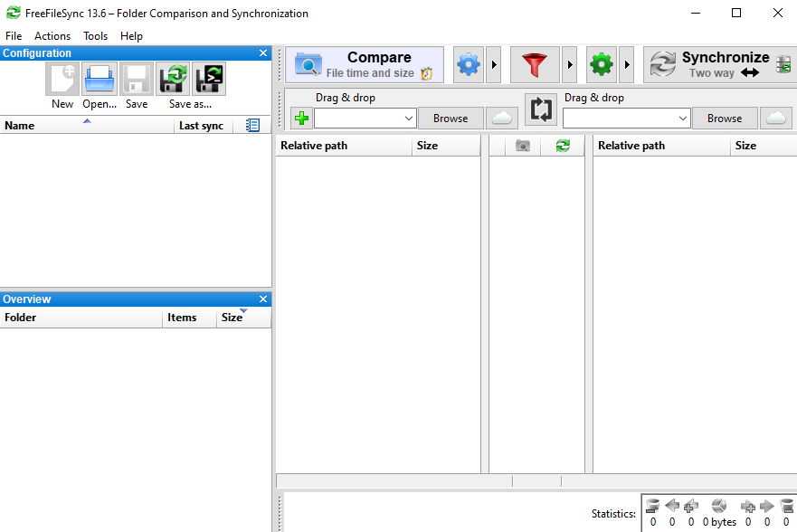797x532 pixels.
Task: Click the New configuration icon
Action: click(62, 79)
